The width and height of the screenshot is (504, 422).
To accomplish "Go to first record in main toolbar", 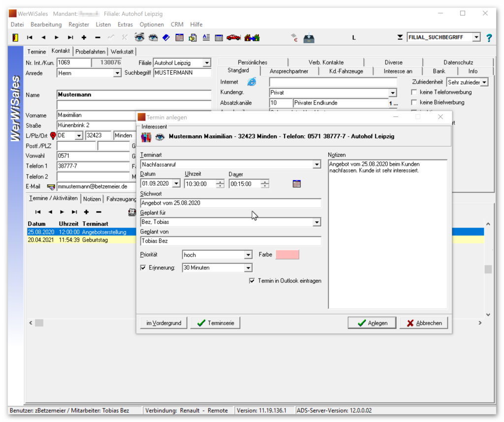I will click(x=30, y=37).
